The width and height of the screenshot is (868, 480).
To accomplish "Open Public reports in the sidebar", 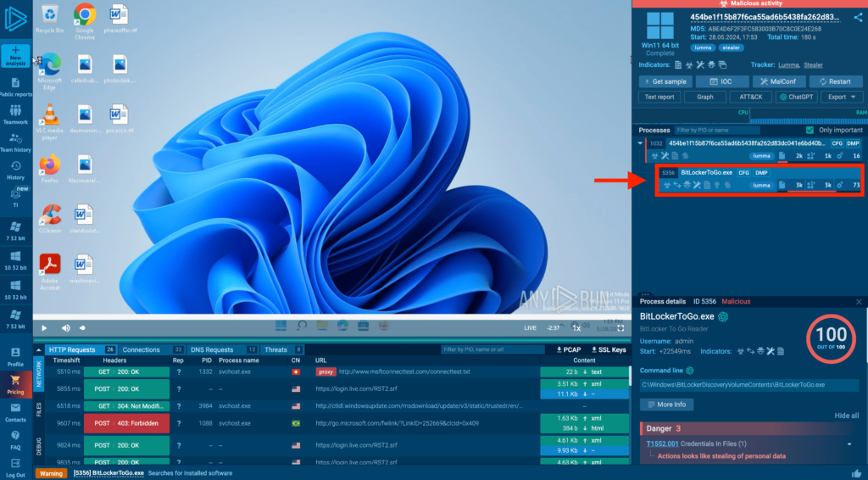I will (15, 87).
